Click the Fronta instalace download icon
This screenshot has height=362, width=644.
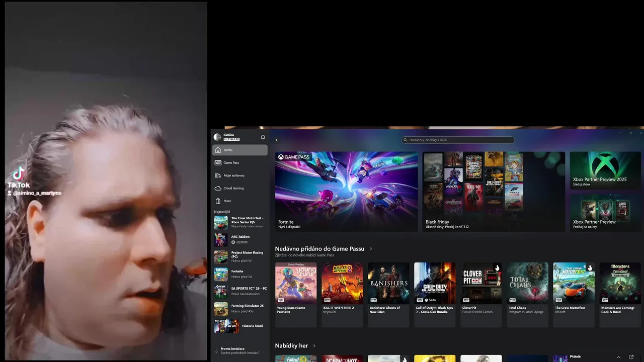(216, 350)
